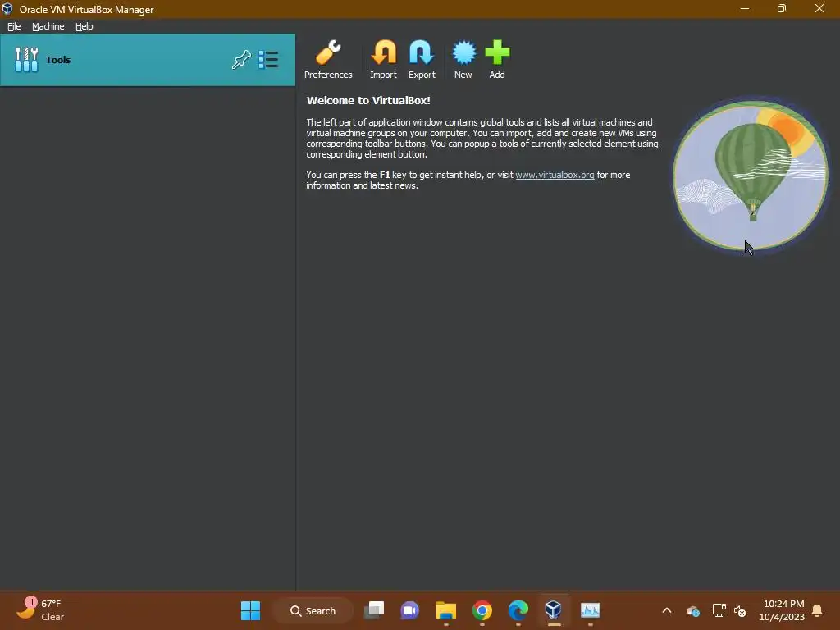Open the notification bell icon
Viewport: 840px width, 630px height.
pos(818,610)
